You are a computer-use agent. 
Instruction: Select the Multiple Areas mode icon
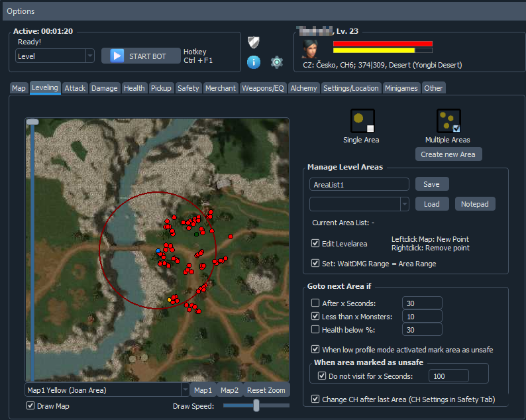click(448, 121)
